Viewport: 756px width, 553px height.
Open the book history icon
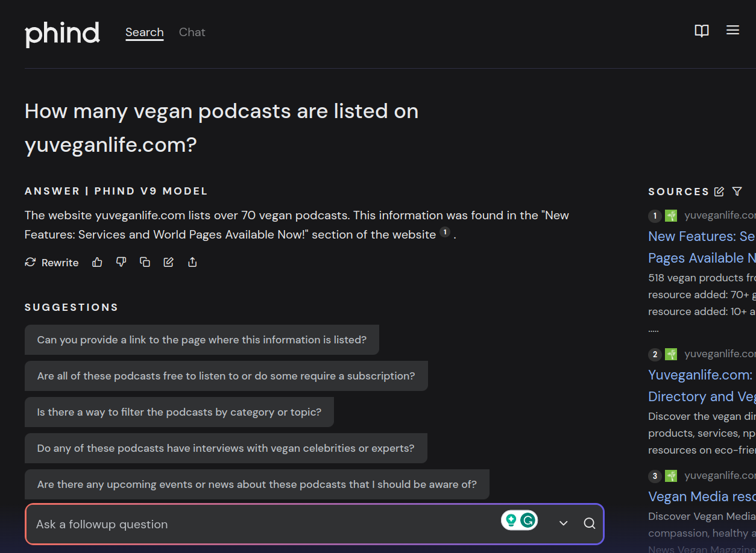[702, 31]
